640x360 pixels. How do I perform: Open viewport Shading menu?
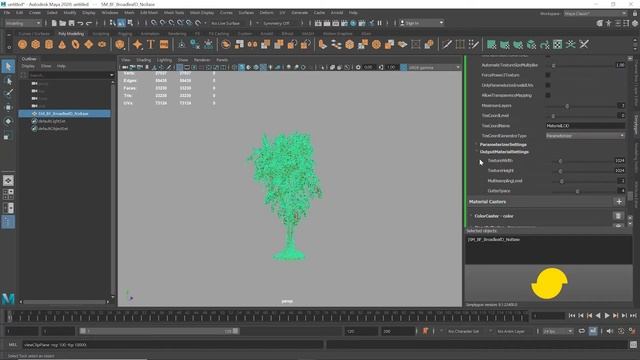point(143,60)
